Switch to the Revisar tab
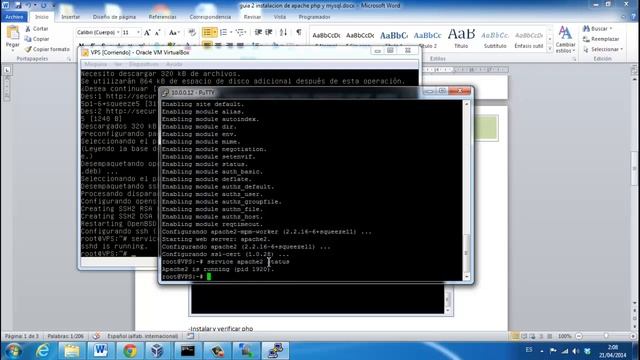This screenshot has width=640, height=360. click(x=252, y=17)
